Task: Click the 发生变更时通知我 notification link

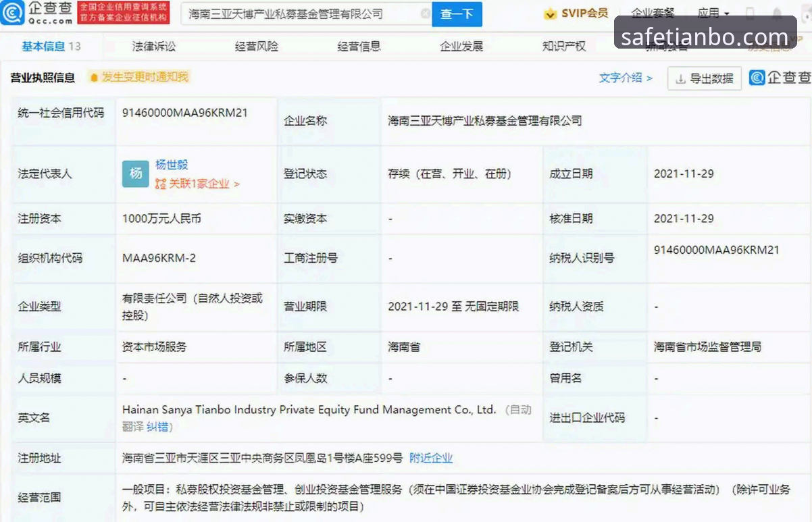Action: [145, 77]
